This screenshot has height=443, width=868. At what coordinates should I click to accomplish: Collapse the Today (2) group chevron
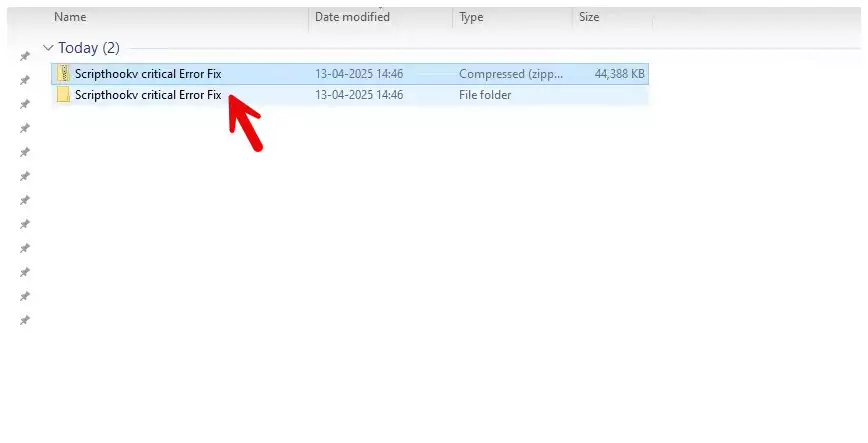[x=49, y=48]
